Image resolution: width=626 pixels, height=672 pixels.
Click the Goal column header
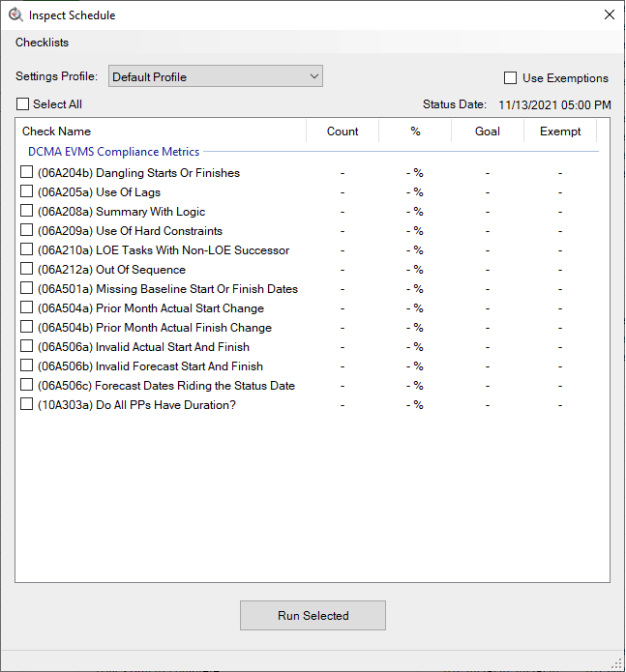(x=488, y=131)
